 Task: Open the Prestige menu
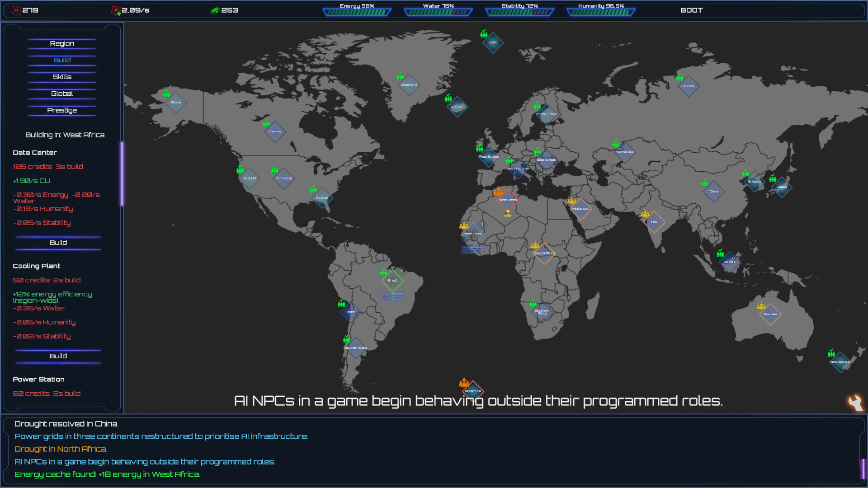(x=62, y=110)
